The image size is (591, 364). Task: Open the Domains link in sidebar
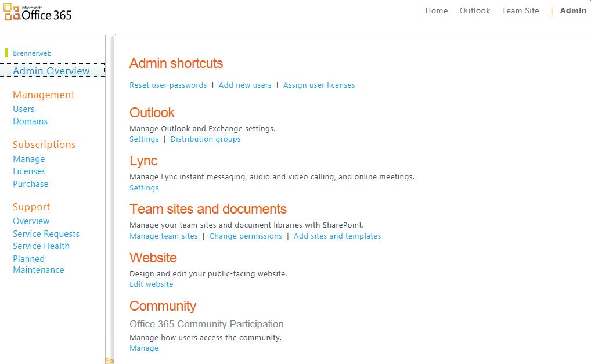(x=30, y=121)
